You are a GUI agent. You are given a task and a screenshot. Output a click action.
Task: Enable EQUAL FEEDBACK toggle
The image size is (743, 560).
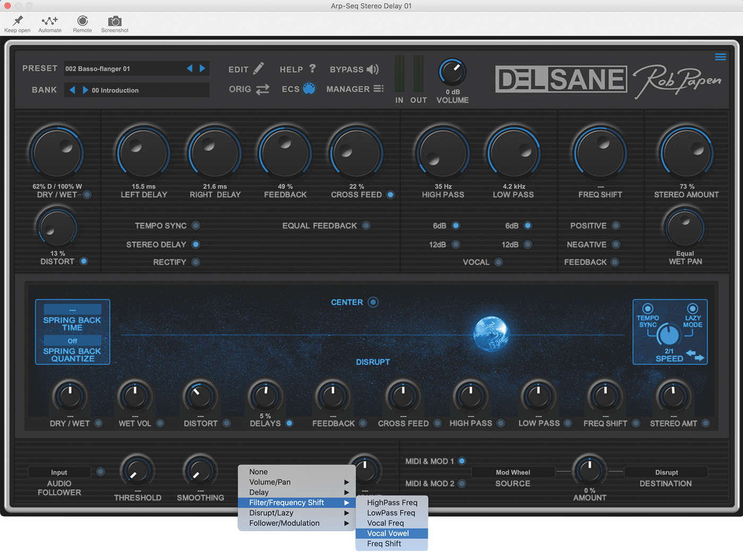tap(366, 225)
